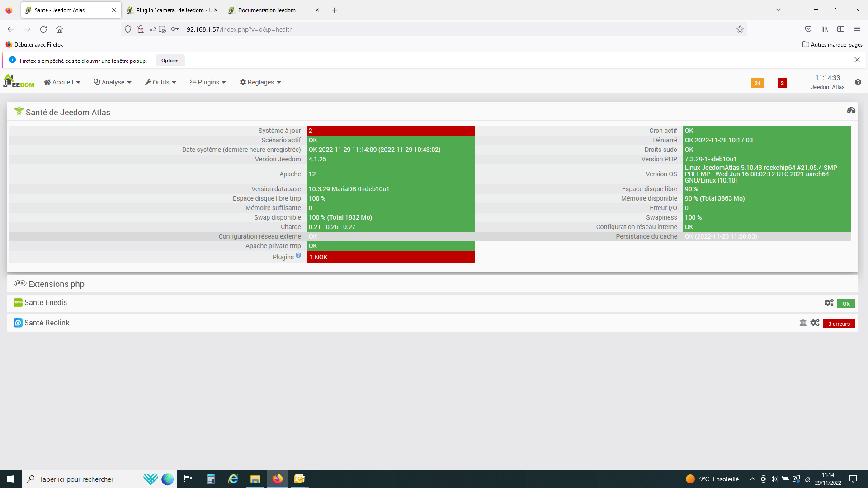868x488 pixels.
Task: Open File Explorer from the taskbar
Action: 255,479
